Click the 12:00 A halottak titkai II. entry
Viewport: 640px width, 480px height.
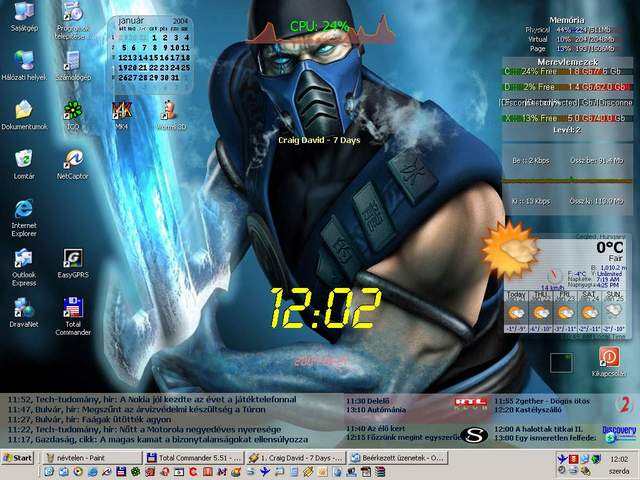pos(539,429)
